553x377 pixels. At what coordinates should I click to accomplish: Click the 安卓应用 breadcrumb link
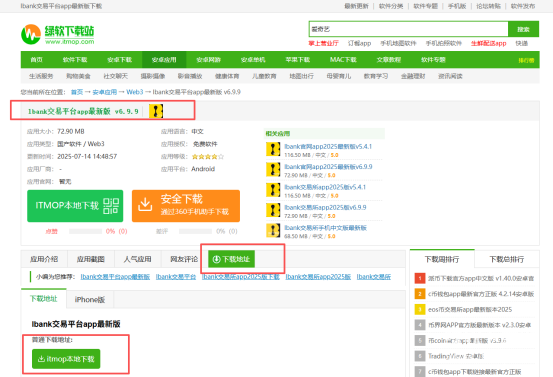click(104, 92)
